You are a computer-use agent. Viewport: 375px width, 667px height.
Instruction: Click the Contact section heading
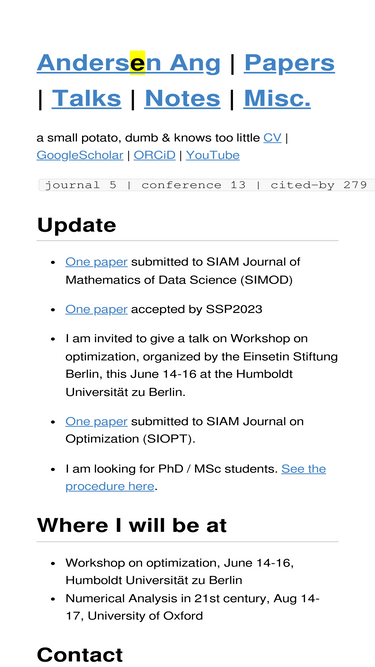(80, 655)
